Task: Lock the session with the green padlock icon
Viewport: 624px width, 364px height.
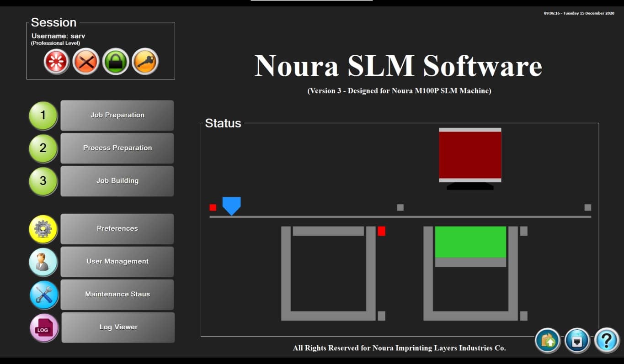Action: point(115,61)
